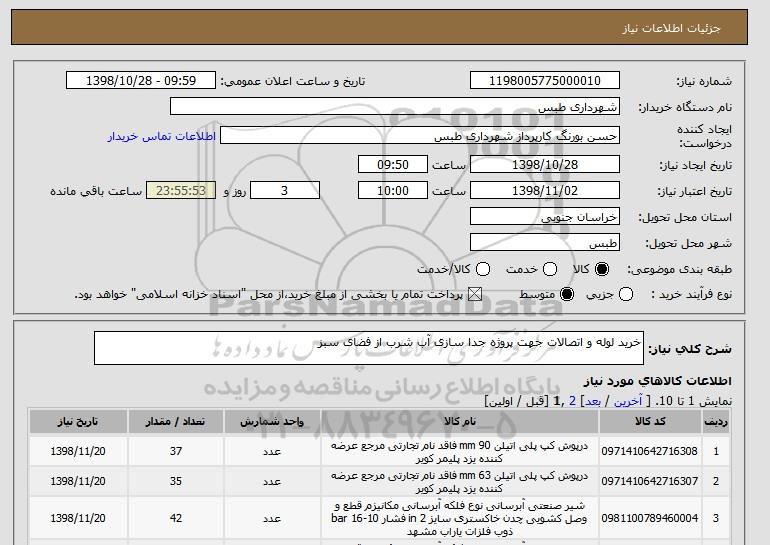Click the تاریخ نیاز column header
770x545 pixels.
click(x=78, y=422)
